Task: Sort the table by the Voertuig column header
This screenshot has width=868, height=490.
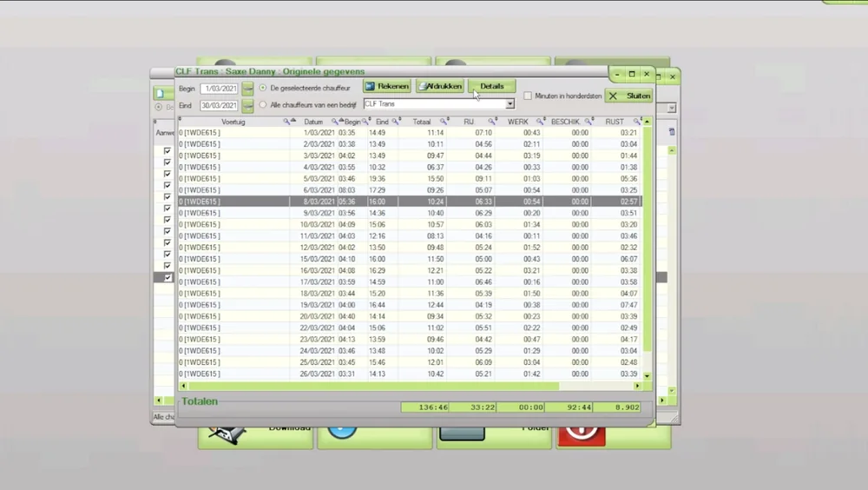Action: [x=233, y=122]
